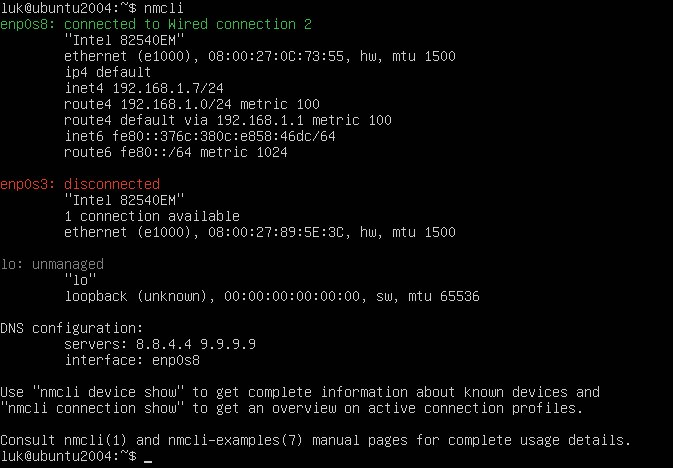
Task: Click the '1 connection available' line
Action: pos(152,216)
